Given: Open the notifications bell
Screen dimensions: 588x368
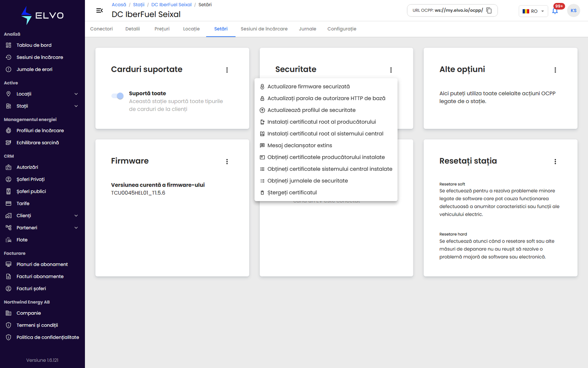Looking at the screenshot, I should tap(555, 11).
